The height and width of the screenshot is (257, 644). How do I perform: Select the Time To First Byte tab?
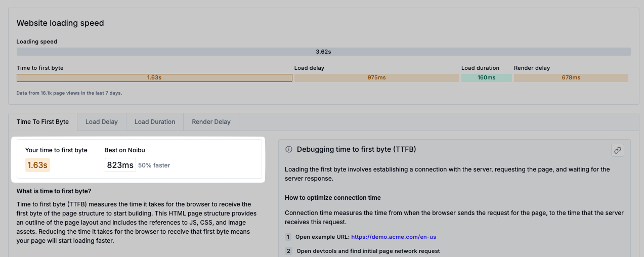click(x=42, y=122)
